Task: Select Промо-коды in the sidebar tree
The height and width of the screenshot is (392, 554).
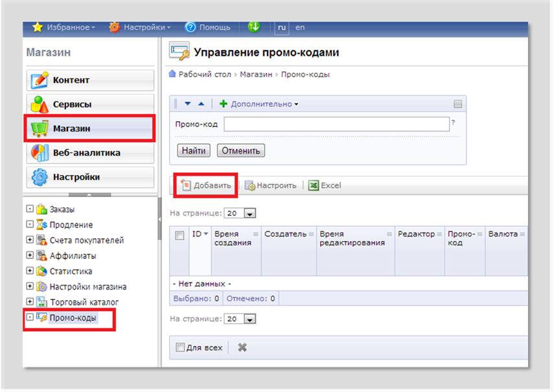Action: 73,317
